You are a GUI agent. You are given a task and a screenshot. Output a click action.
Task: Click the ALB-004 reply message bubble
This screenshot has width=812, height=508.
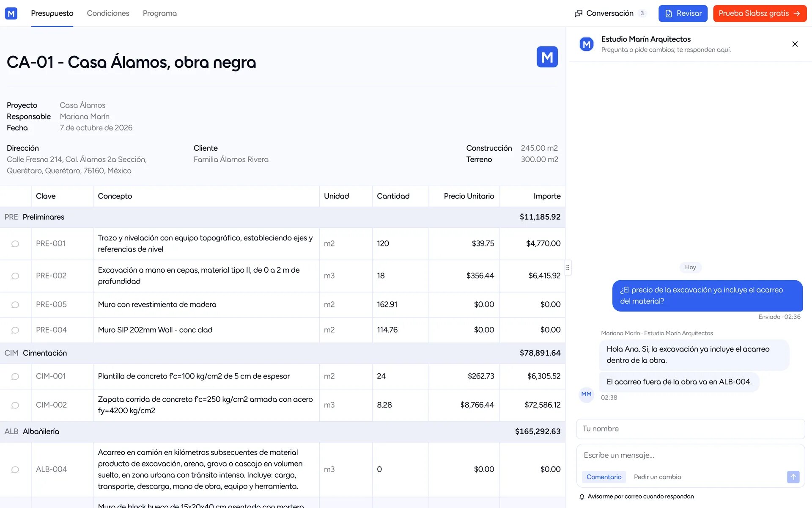[x=679, y=382]
